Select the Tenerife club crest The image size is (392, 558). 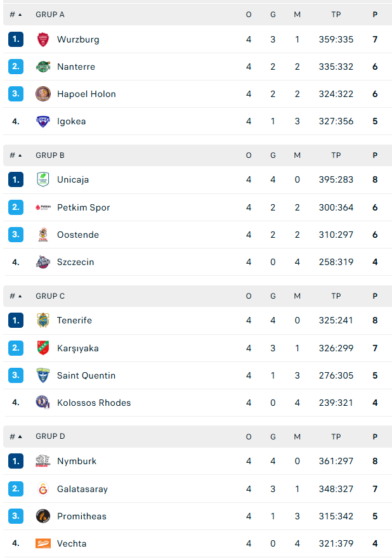[x=43, y=320]
